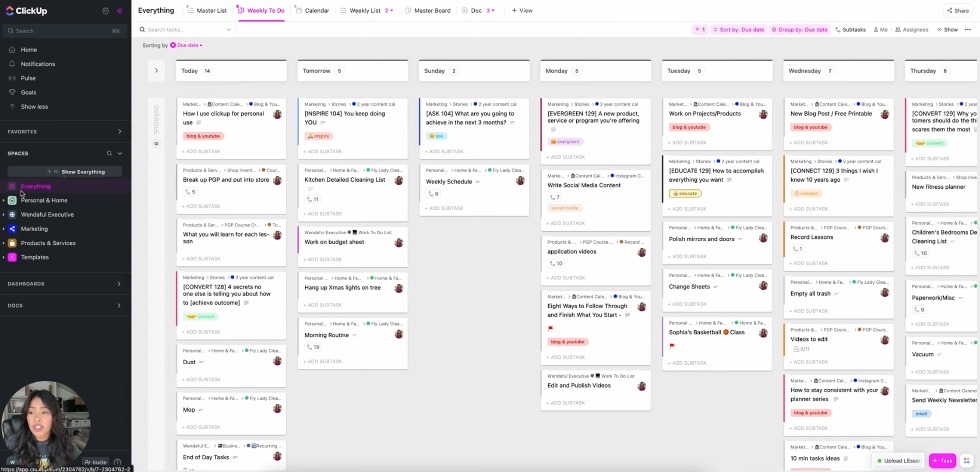Open assignee avatar on Work on budget sheet
This screenshot has height=472, width=980.
pos(399,243)
